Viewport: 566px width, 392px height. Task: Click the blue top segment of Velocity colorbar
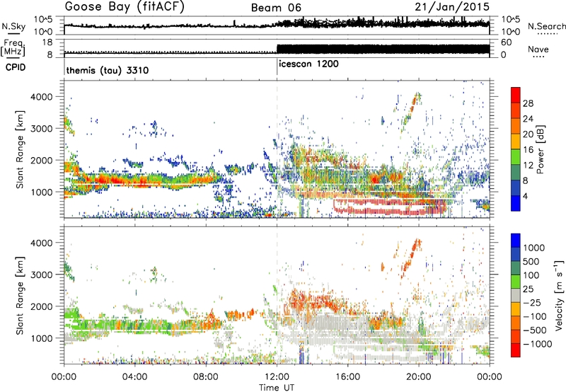[516, 241]
